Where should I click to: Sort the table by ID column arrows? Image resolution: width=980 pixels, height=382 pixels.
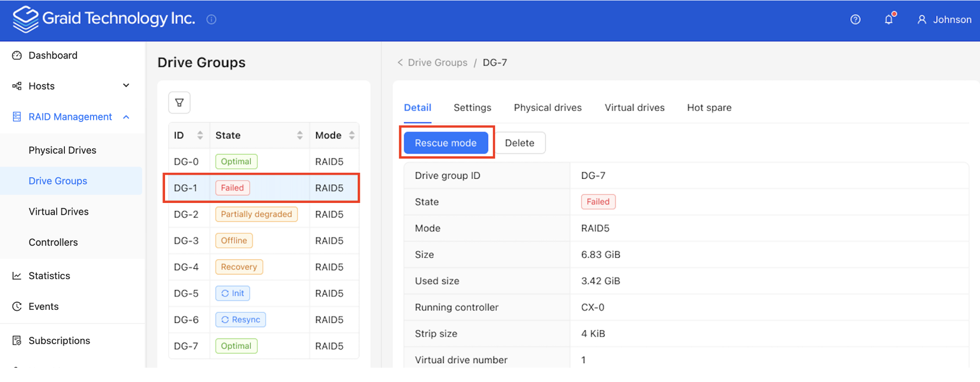200,135
